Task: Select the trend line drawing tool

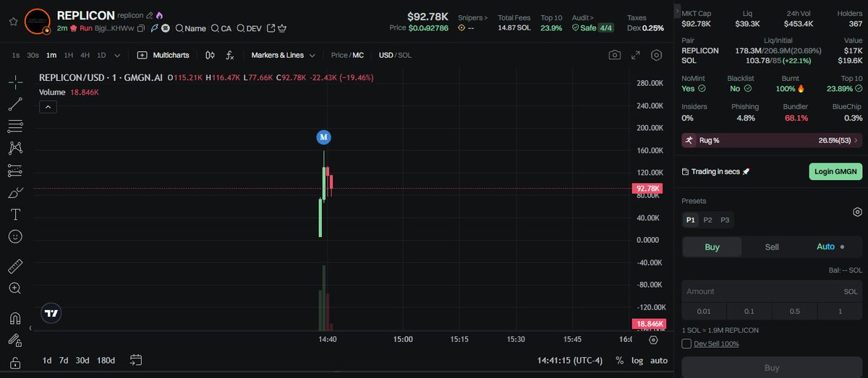Action: click(x=15, y=104)
